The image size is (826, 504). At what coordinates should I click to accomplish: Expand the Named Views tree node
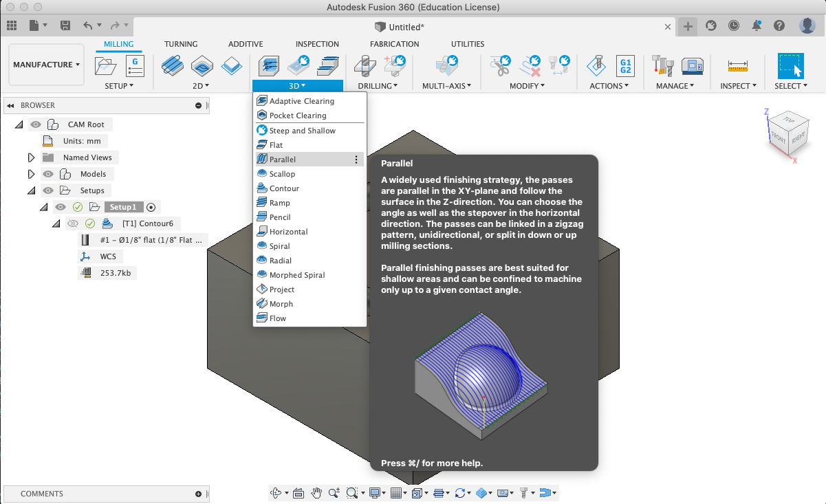click(31, 157)
